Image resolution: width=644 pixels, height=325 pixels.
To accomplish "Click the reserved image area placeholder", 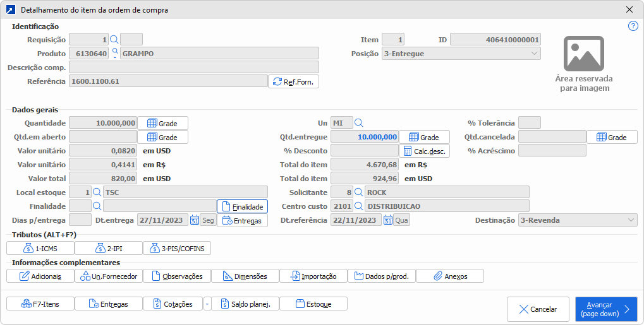I will [x=584, y=64].
